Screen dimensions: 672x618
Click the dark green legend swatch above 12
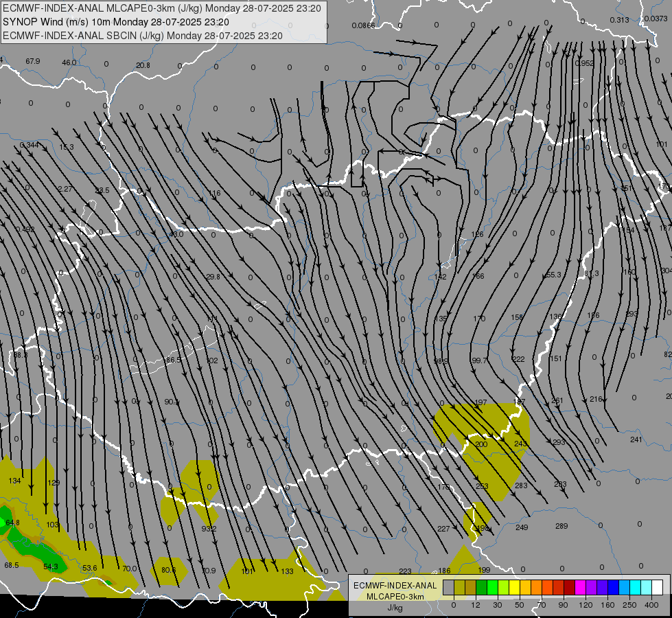(481, 587)
